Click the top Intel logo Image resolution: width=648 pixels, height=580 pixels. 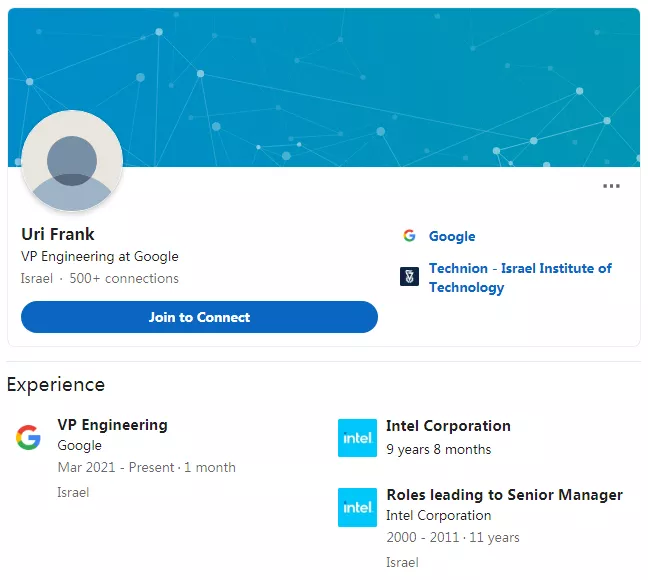357,438
